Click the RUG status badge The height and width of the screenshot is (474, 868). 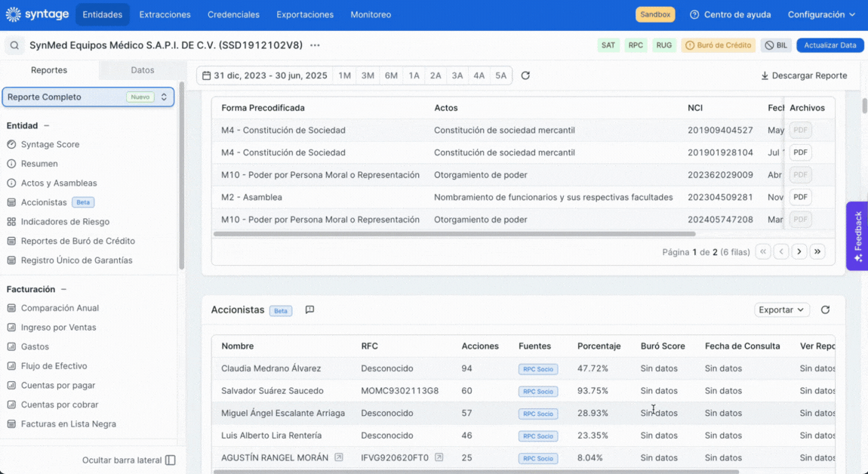(663, 45)
